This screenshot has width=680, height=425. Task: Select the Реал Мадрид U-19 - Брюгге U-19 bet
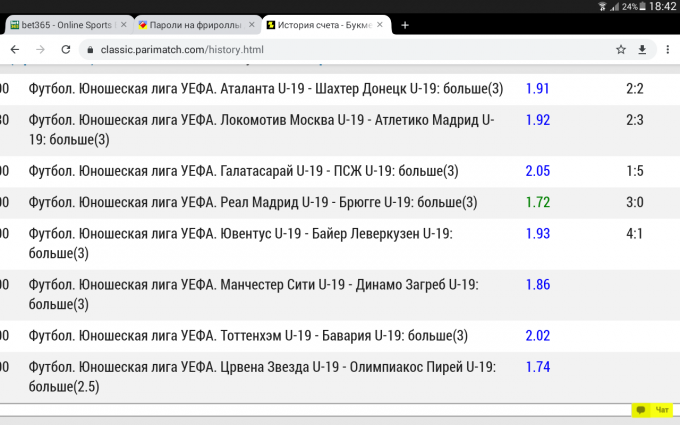click(x=340, y=203)
